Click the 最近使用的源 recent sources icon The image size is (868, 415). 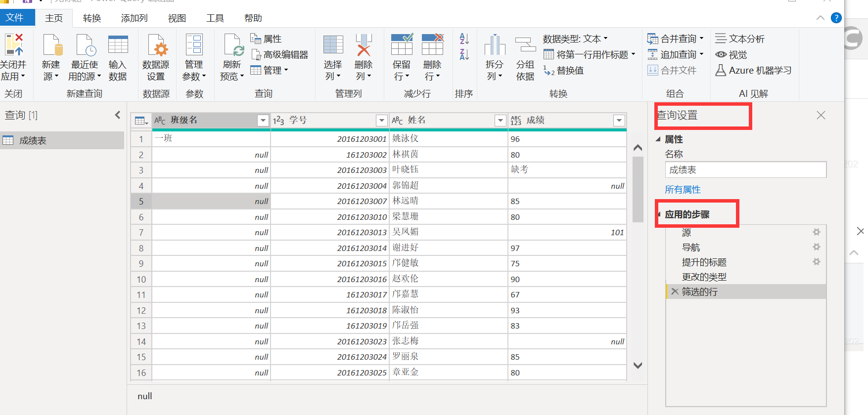click(85, 45)
